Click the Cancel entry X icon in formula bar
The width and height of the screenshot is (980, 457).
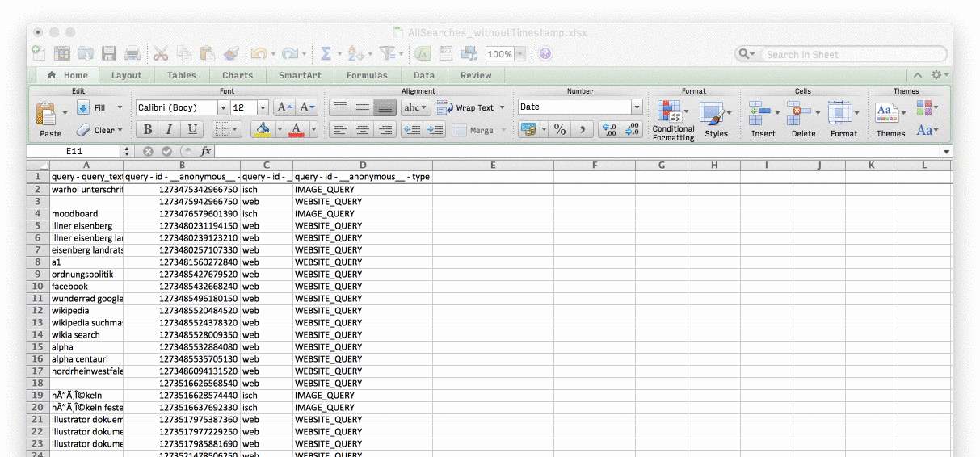coord(148,151)
